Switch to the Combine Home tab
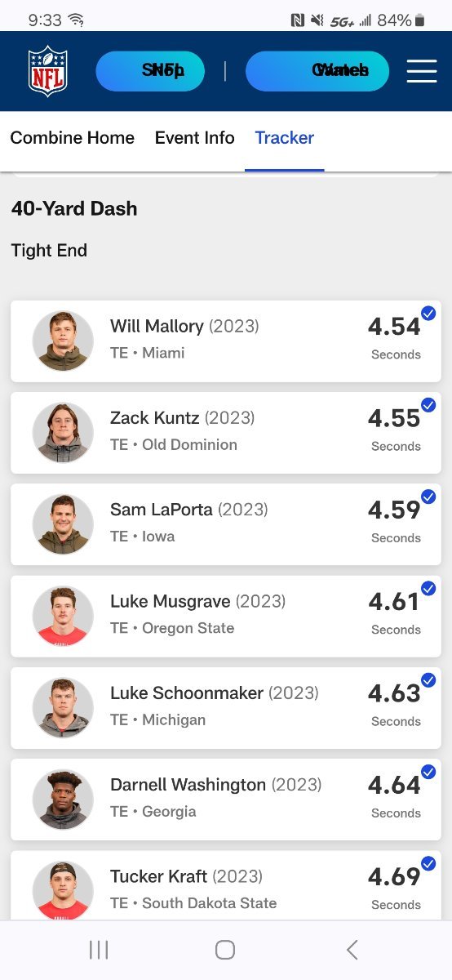Screen dimensions: 452x980 [73, 138]
